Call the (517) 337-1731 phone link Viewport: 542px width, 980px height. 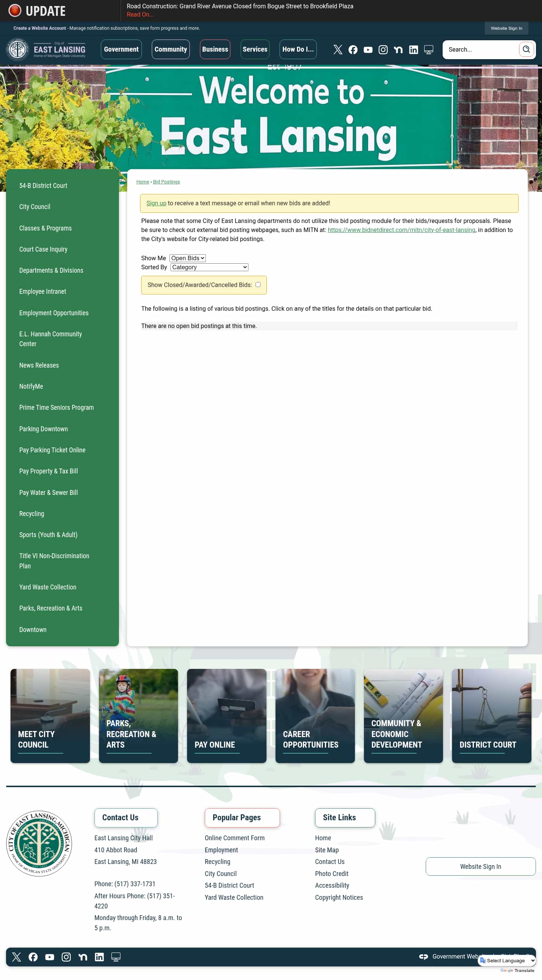tap(134, 884)
